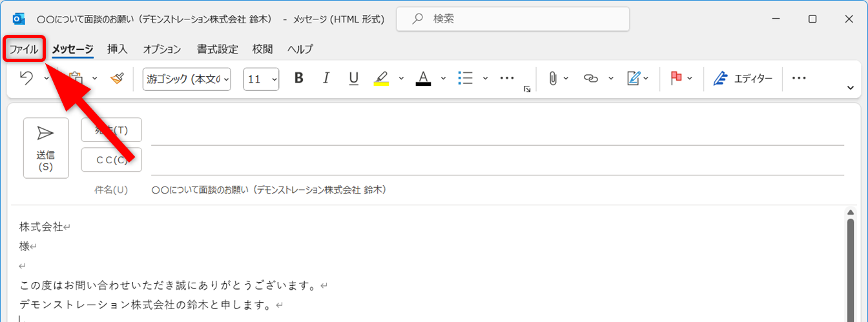Image resolution: width=868 pixels, height=322 pixels.
Task: Open the エディター proofing tool
Action: point(743,79)
